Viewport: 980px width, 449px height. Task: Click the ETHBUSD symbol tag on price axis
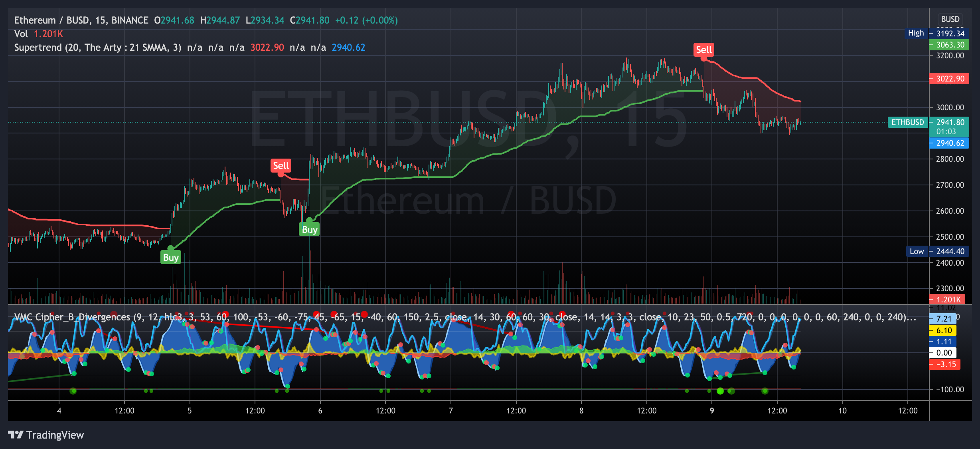point(908,122)
